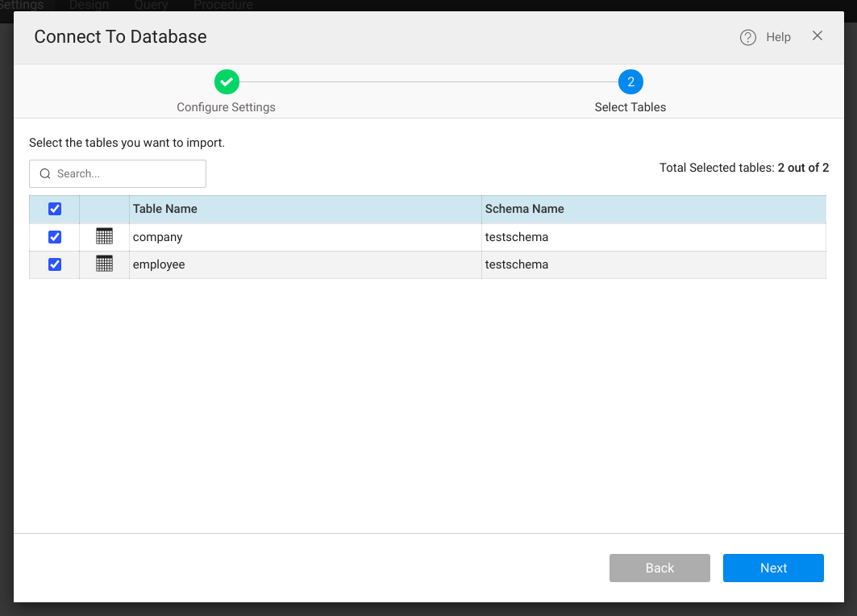
Task: Toggle the select-all checkbox in table header
Action: coord(55,209)
